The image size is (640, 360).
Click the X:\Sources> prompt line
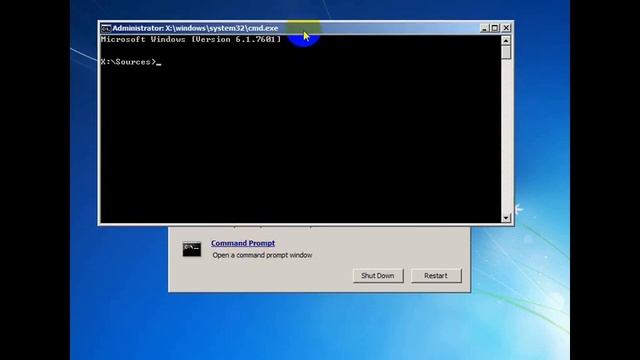click(x=131, y=62)
